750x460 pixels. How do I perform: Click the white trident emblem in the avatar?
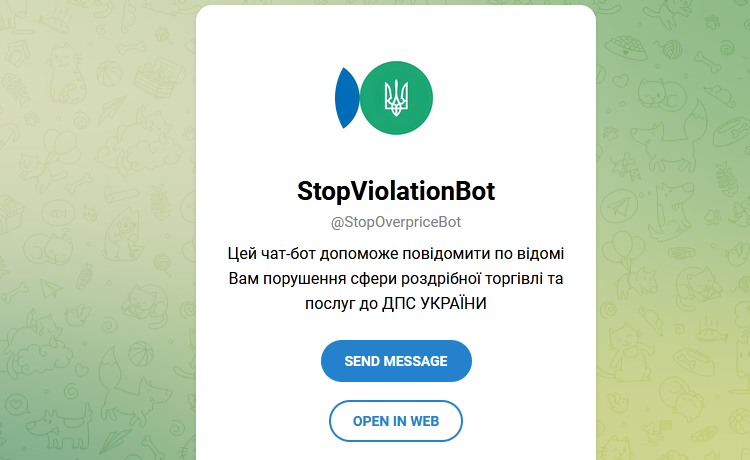[x=396, y=98]
